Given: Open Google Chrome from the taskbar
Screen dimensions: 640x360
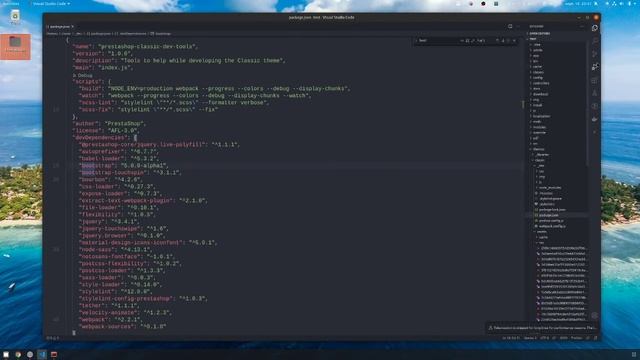Looking at the screenshot, I should (x=18, y=354).
